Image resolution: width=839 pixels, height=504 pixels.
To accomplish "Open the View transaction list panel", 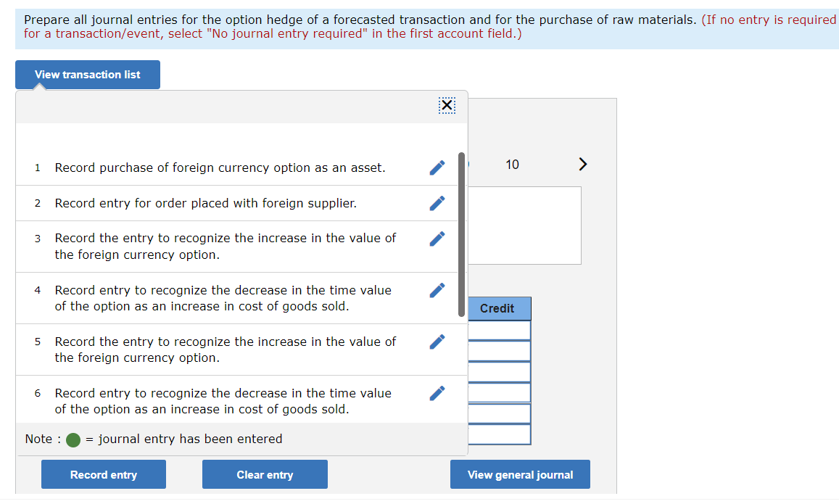I will (87, 75).
